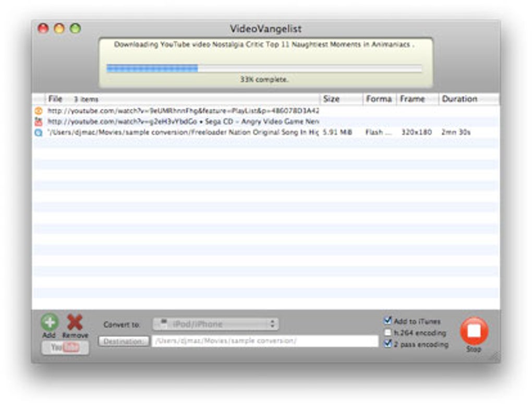Click the 5.91 MB size cell

337,132
